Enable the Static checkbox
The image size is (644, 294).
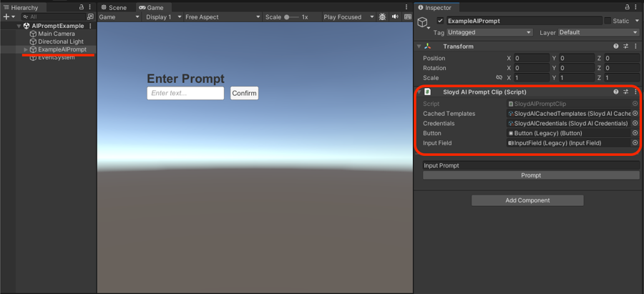(x=608, y=21)
